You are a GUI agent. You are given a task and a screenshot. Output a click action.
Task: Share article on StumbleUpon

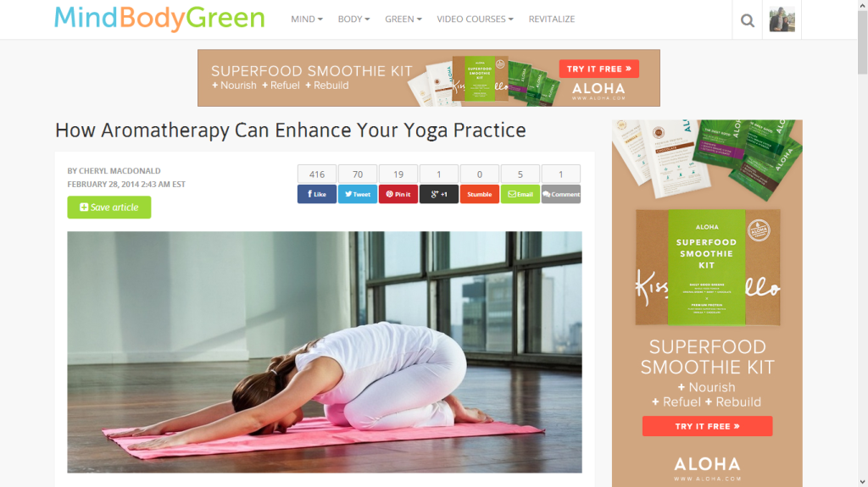[x=480, y=194]
